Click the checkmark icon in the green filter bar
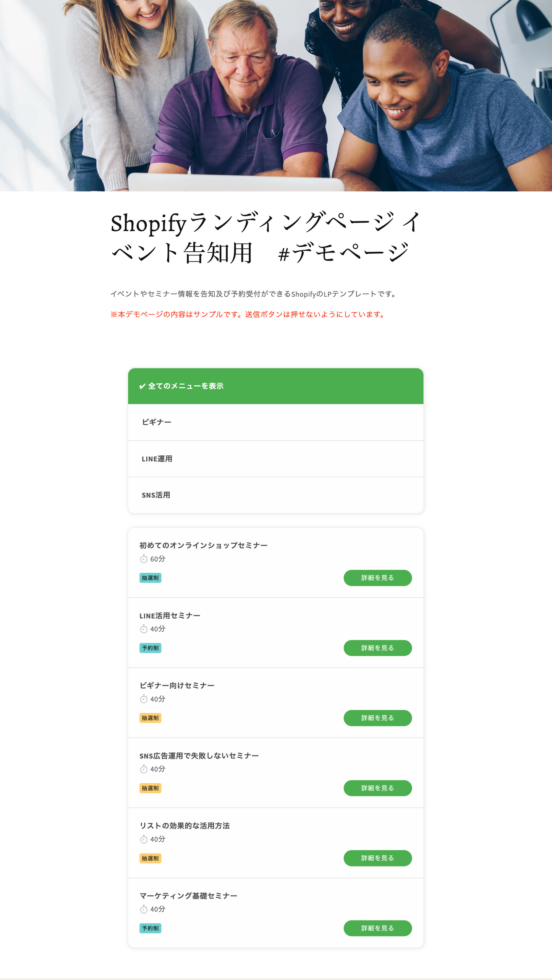Image resolution: width=552 pixels, height=980 pixels. (142, 386)
